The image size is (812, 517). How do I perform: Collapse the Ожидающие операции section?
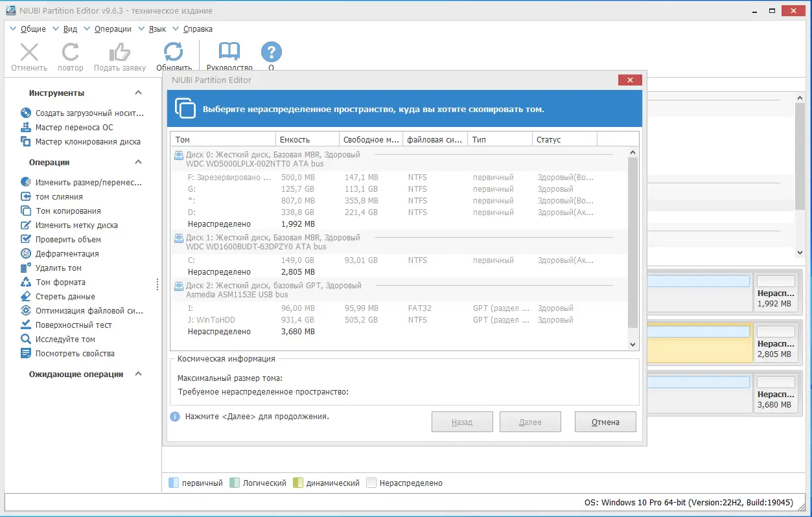138,374
